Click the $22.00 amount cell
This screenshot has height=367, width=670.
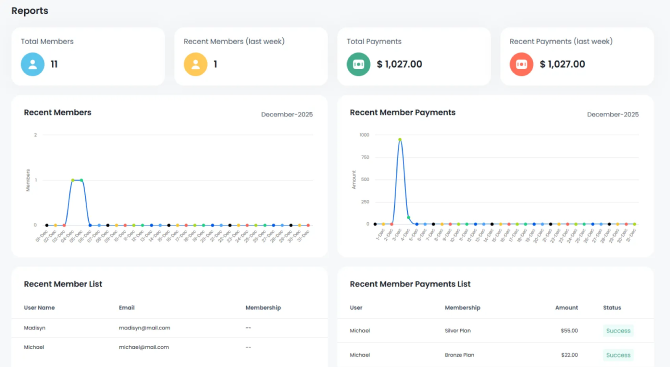(x=570, y=355)
